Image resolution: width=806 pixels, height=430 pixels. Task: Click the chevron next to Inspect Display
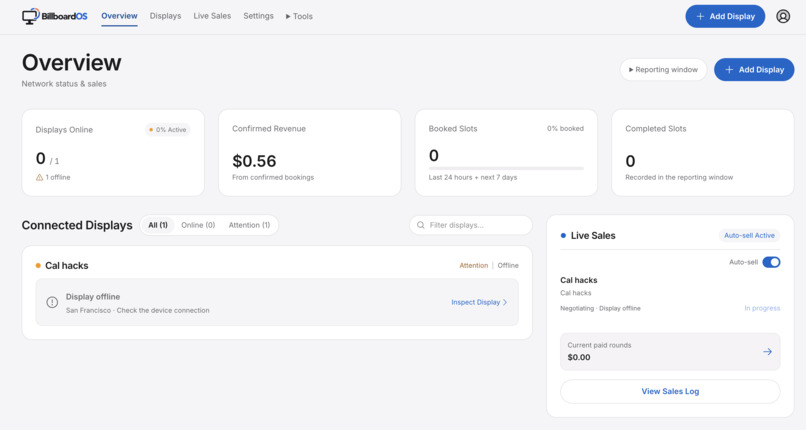(505, 302)
